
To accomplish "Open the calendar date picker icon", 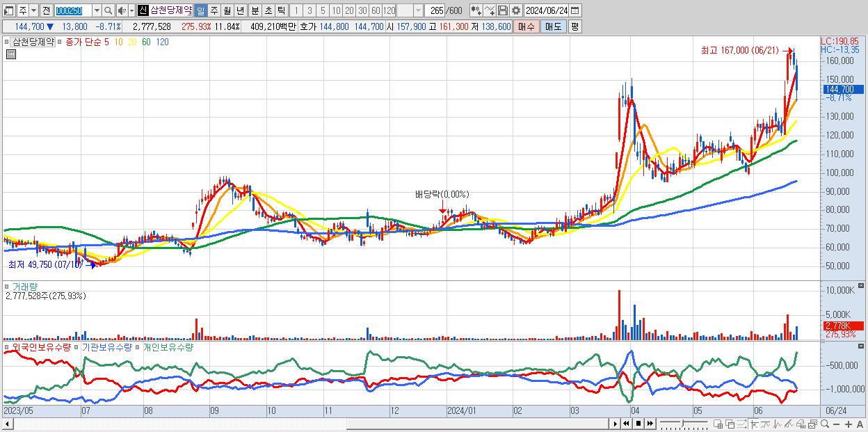I will (x=576, y=10).
